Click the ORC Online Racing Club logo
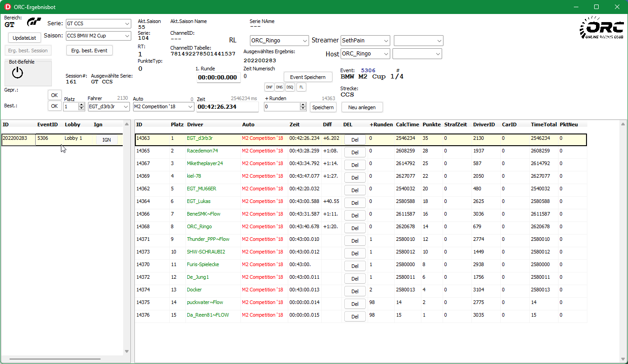The height and width of the screenshot is (364, 628). (x=601, y=28)
